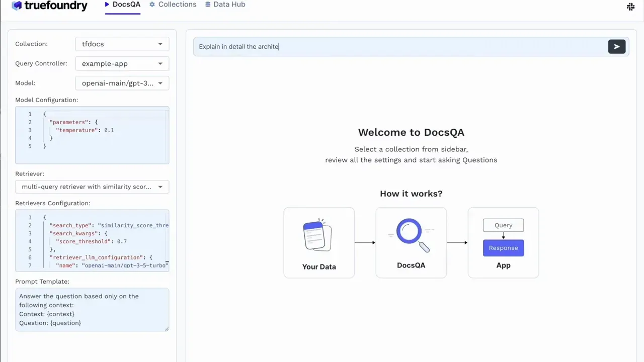The height and width of the screenshot is (362, 644).
Task: Click the DocsQA magnifying glass illustration
Action: [x=410, y=231]
